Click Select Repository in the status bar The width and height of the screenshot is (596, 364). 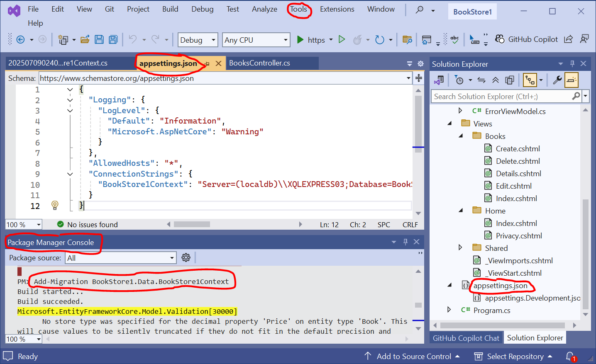pos(513,357)
